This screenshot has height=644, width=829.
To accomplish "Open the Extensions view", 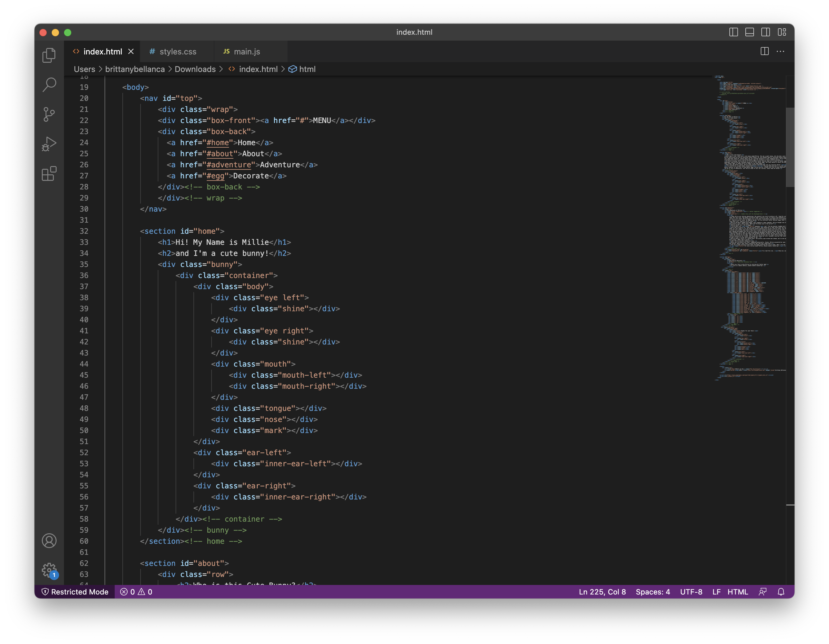I will coord(49,173).
